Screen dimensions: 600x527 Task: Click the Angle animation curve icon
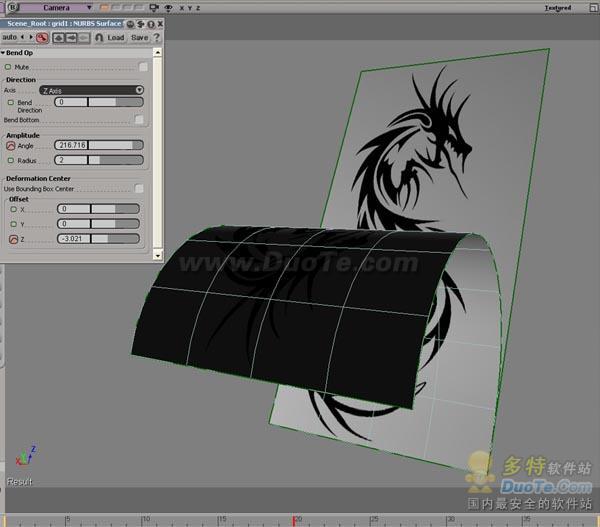pos(11,146)
